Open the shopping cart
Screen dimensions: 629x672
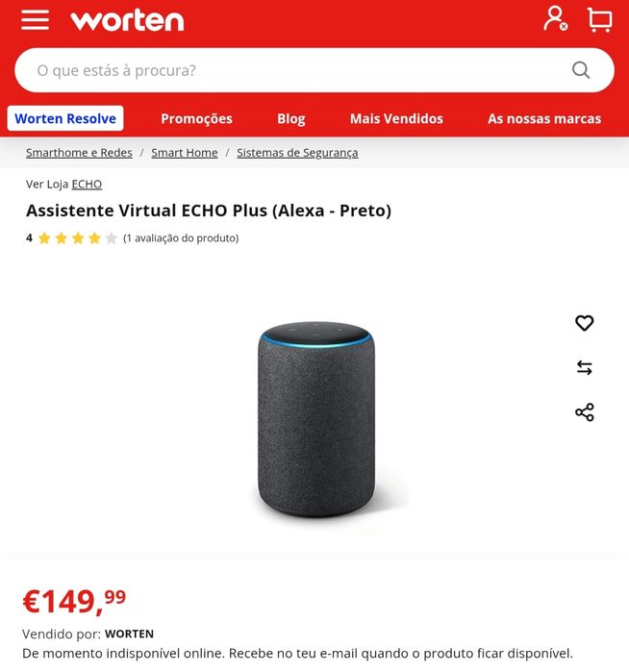point(600,20)
